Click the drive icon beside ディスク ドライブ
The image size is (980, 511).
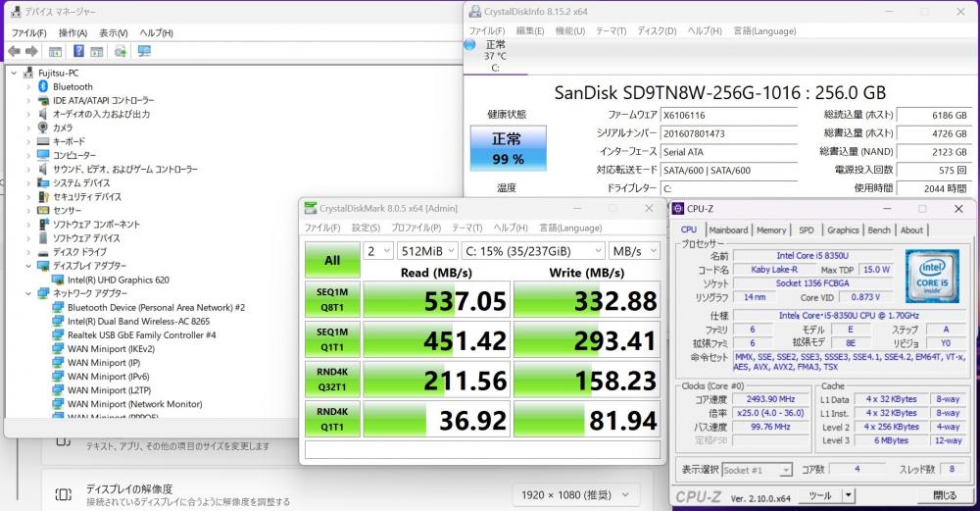43,252
